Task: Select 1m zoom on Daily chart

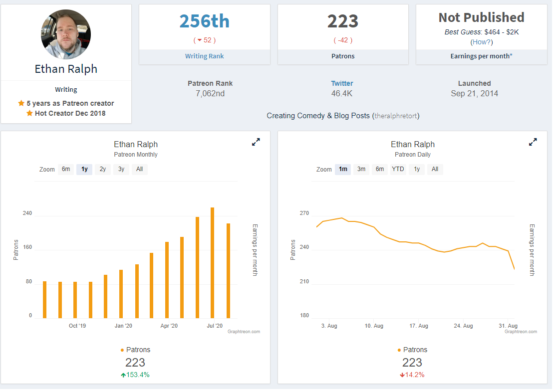Action: pos(343,169)
